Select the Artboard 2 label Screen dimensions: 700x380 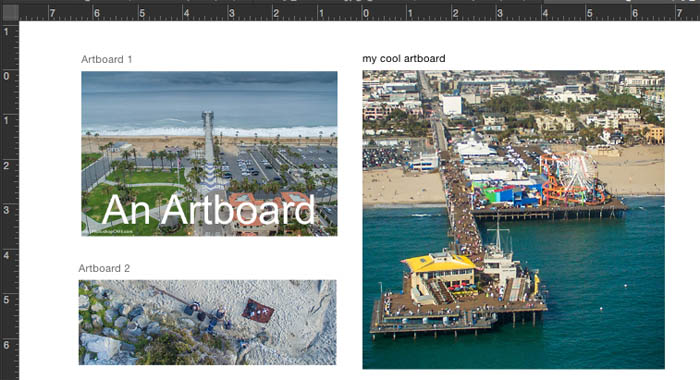pos(104,268)
